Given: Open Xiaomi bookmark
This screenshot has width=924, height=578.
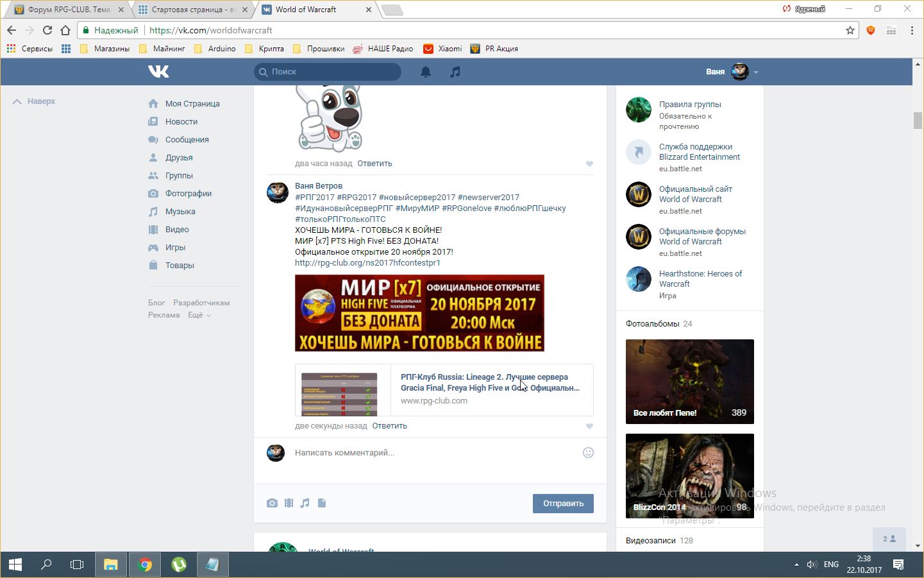Looking at the screenshot, I should [x=443, y=49].
